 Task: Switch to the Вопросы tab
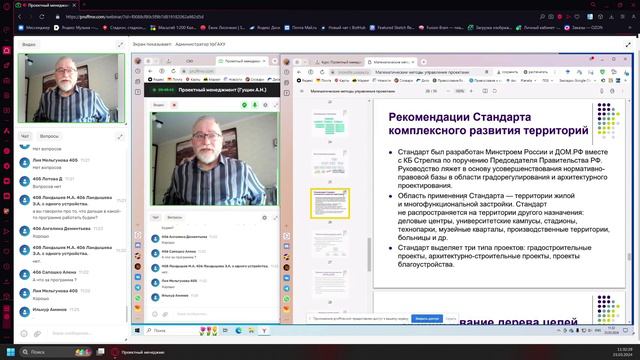[x=49, y=136]
